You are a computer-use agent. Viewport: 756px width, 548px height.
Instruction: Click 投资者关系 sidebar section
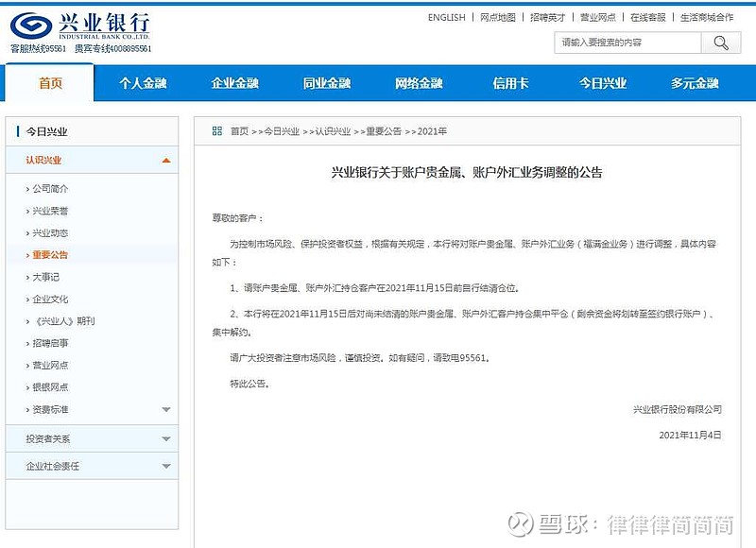coord(48,438)
